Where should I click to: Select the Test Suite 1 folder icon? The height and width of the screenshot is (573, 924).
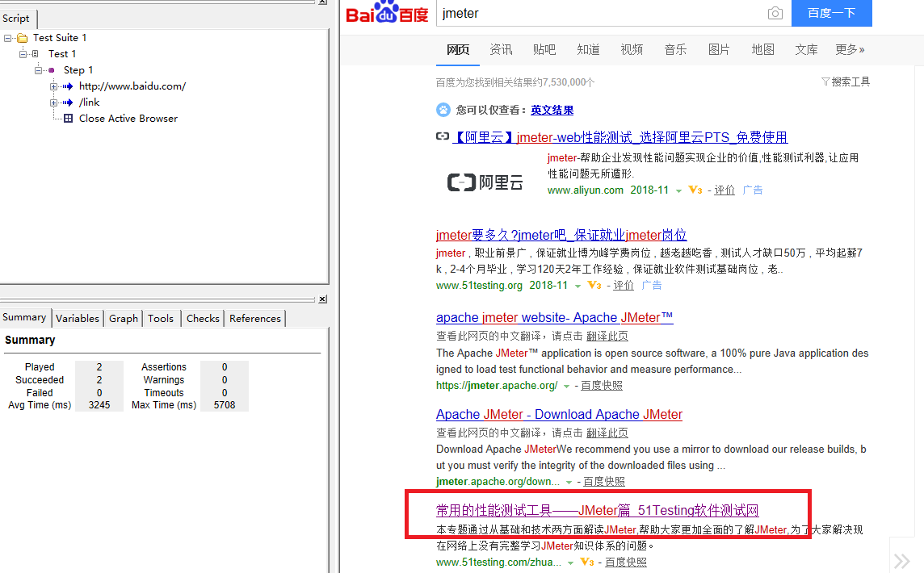[23, 38]
